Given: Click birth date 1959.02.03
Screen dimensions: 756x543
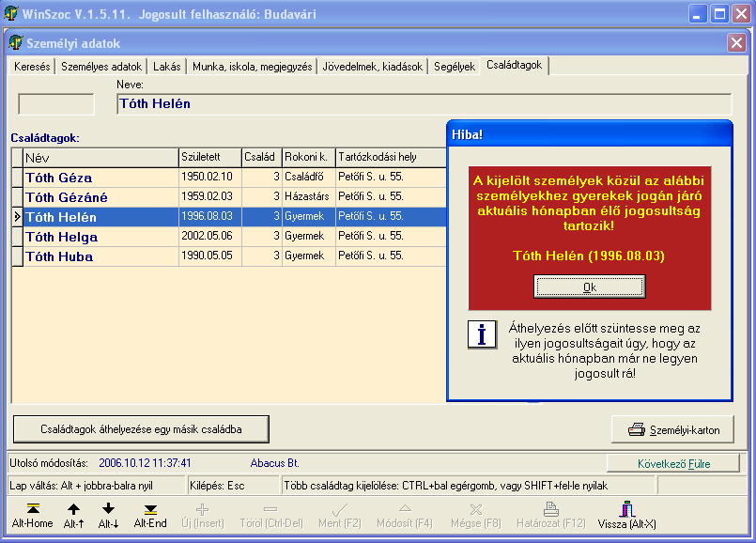Looking at the screenshot, I should [207, 196].
